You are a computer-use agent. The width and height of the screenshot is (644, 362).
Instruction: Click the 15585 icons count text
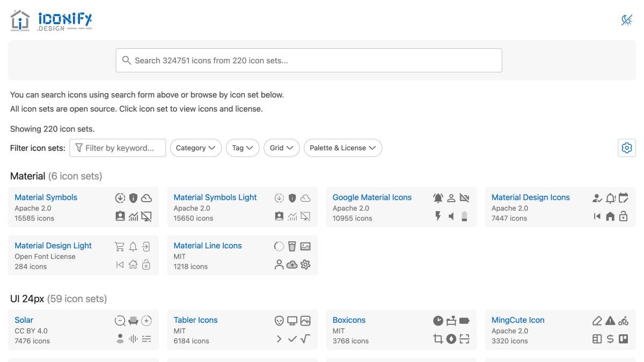34,218
